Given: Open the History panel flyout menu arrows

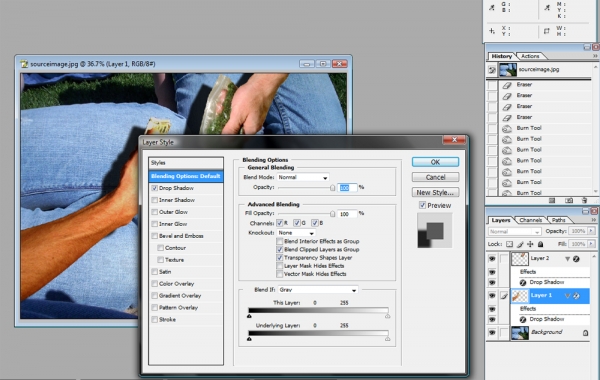Looking at the screenshot, I should tap(595, 56).
